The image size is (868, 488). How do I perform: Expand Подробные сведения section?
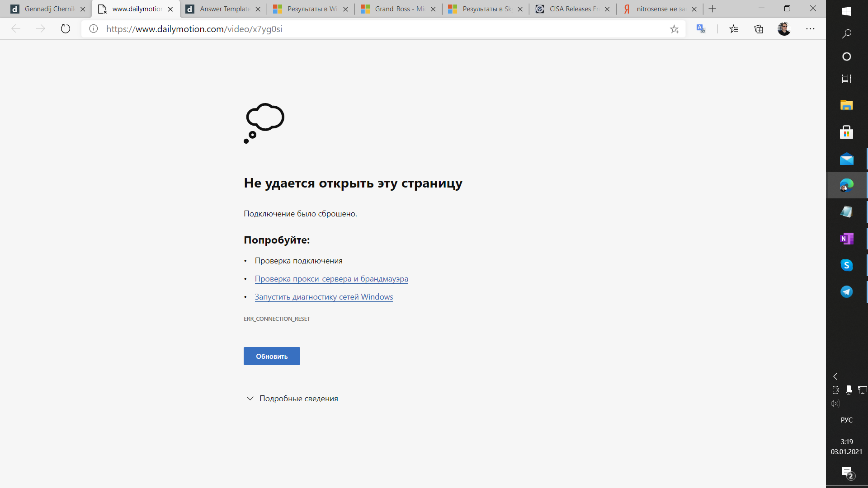291,398
